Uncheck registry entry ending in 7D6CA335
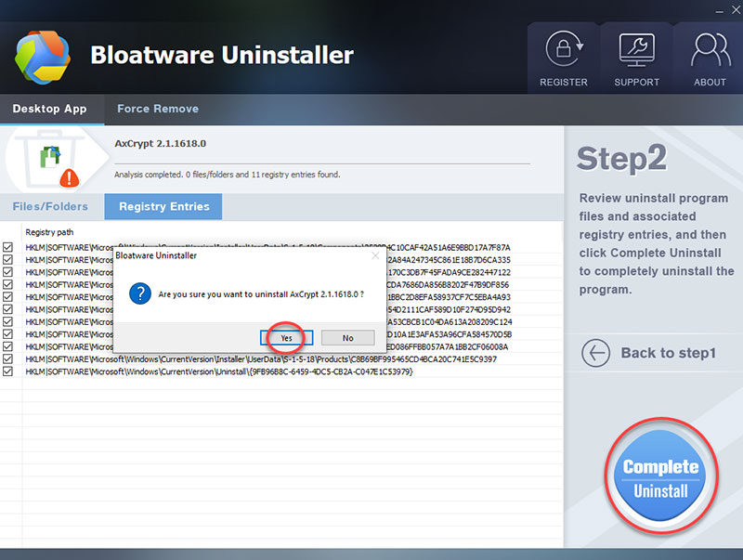 (7, 260)
